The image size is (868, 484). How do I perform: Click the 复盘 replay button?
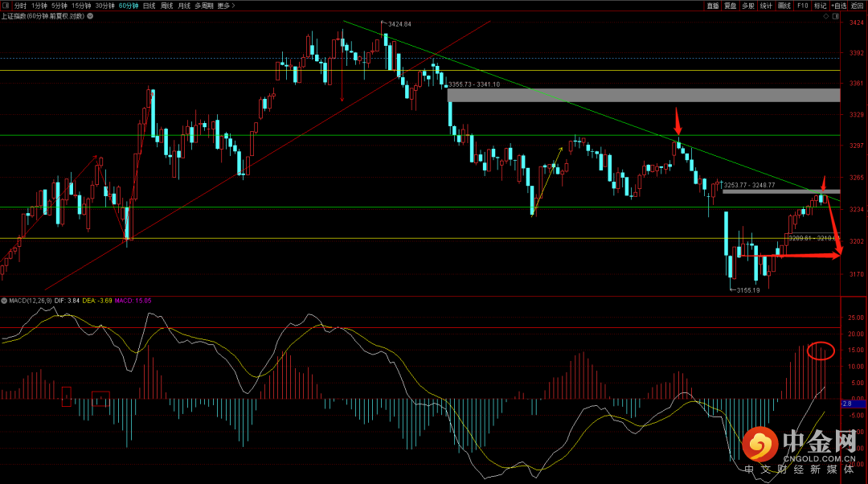pyautogui.click(x=731, y=6)
